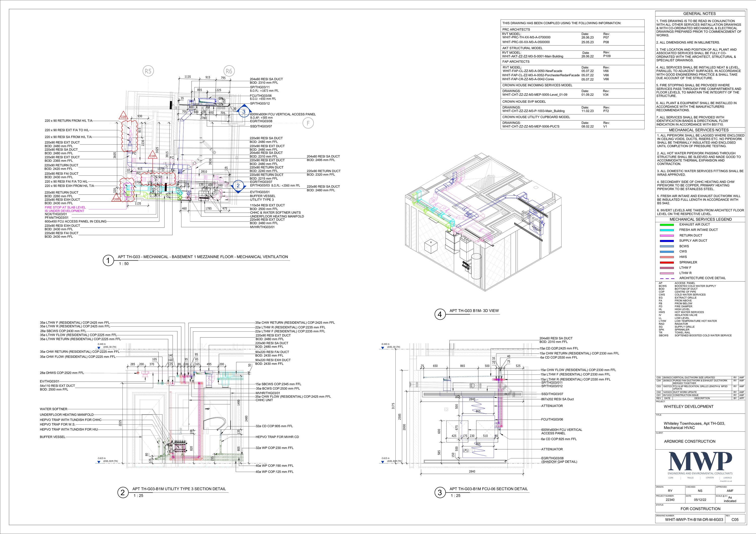Click the magenta fire stop warning note

coord(65,209)
